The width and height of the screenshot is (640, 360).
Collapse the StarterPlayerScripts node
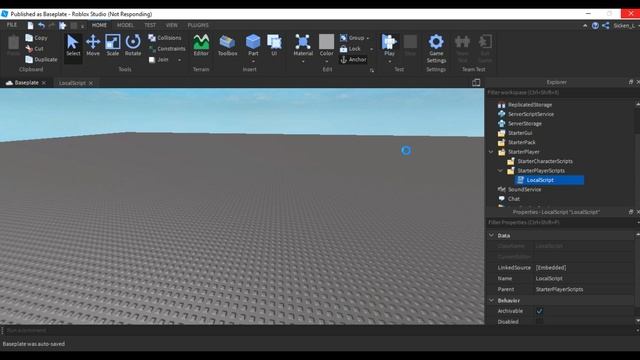tap(500, 171)
